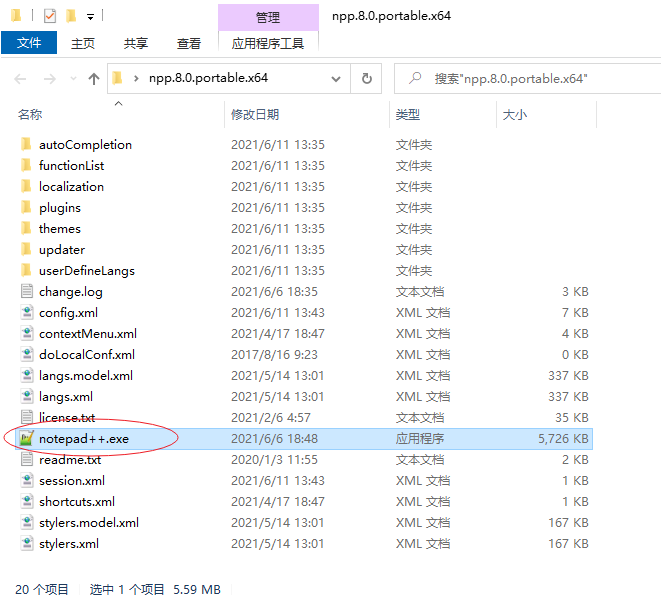
Task: Select the change.log file name
Action: coord(71,292)
